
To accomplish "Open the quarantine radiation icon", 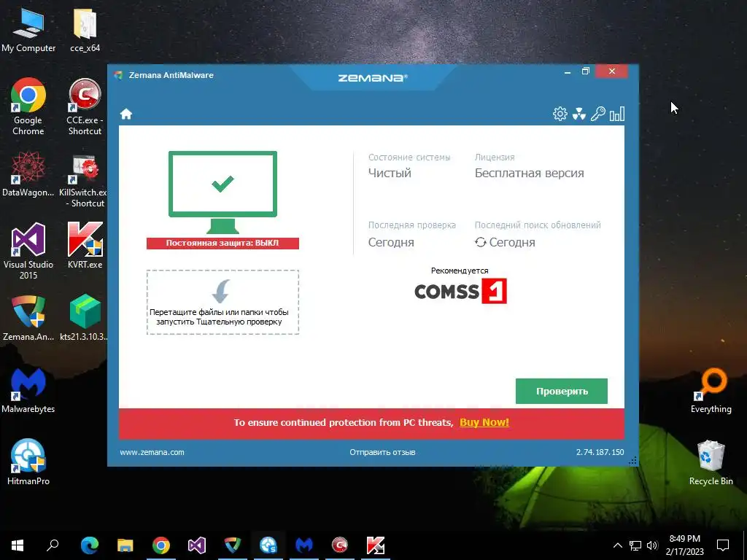I will point(578,114).
